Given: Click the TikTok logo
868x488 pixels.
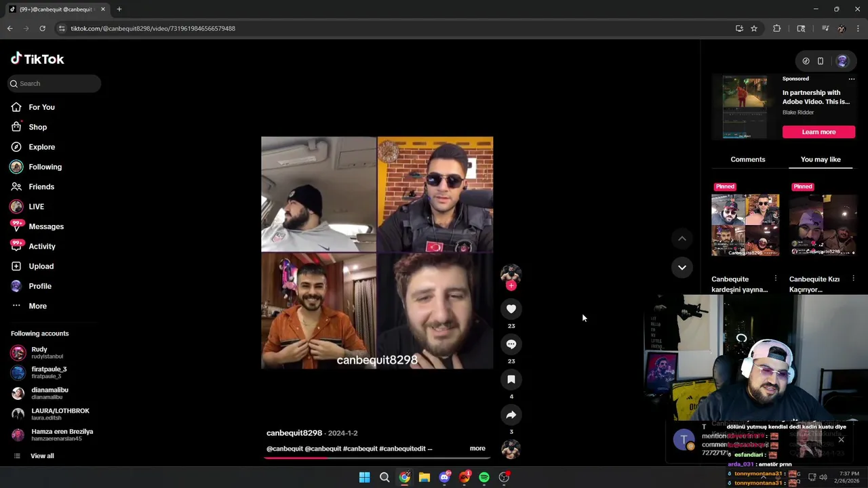Looking at the screenshot, I should 37,59.
